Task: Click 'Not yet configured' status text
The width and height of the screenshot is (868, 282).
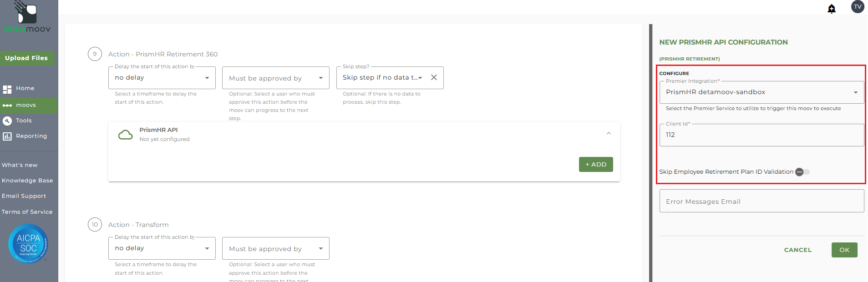Action: point(164,139)
